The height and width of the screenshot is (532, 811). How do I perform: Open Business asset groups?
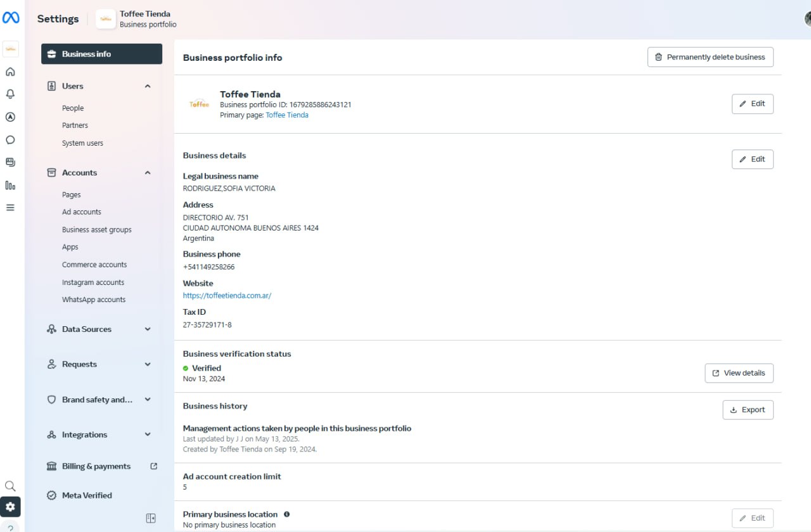(97, 230)
